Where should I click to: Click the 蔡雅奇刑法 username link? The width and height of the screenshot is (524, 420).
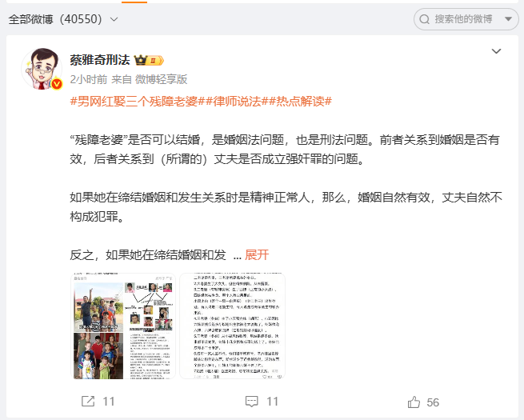click(x=100, y=60)
